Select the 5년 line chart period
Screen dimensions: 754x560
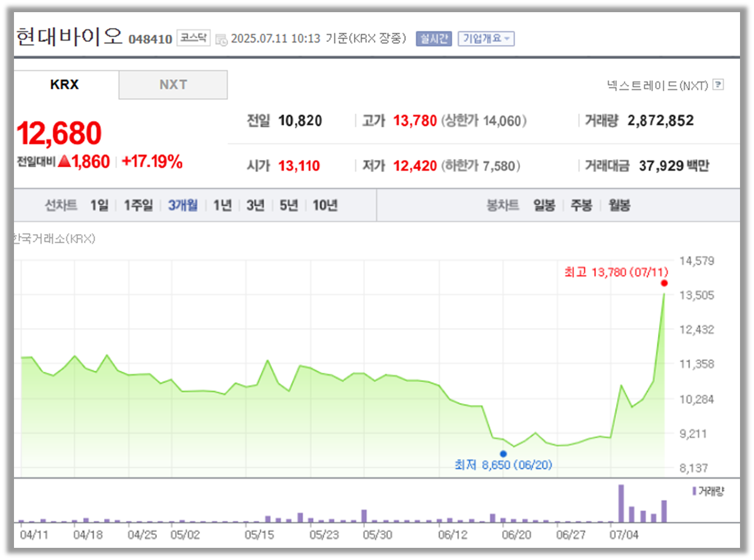pyautogui.click(x=289, y=206)
